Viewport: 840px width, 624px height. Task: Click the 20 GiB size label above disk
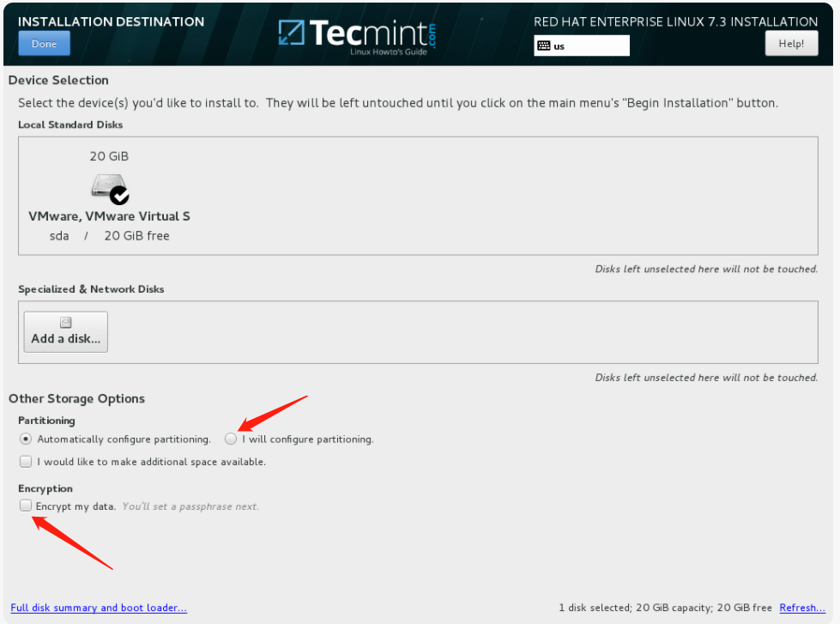click(109, 156)
